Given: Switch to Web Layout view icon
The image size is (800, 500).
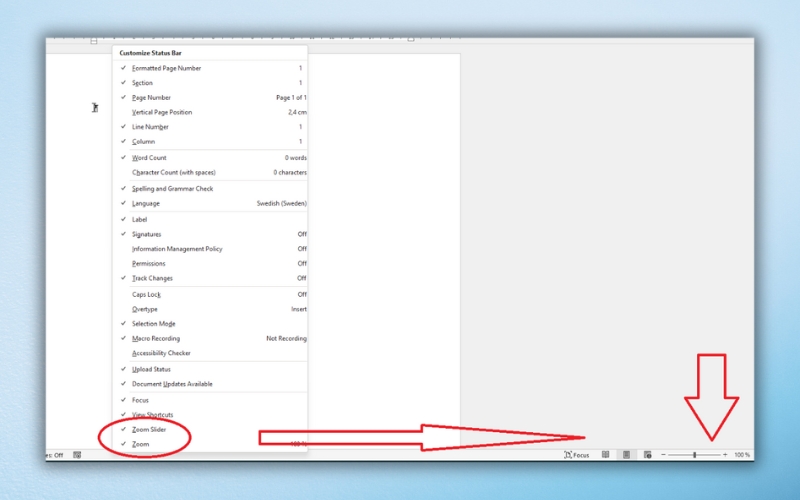Looking at the screenshot, I should click(647, 455).
